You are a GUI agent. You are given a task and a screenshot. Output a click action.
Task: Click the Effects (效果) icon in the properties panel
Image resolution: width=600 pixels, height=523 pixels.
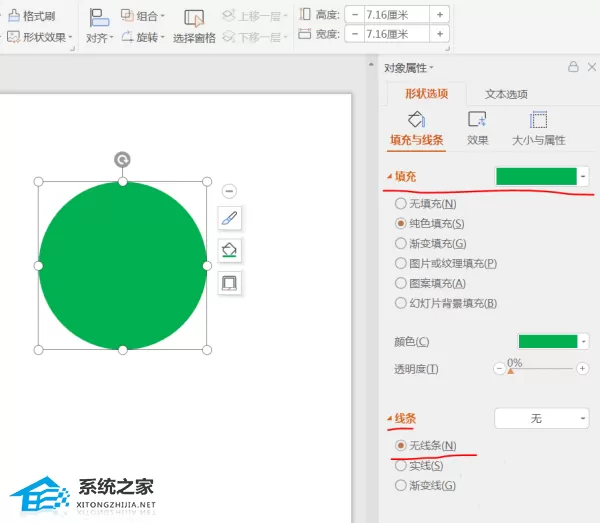(x=477, y=119)
